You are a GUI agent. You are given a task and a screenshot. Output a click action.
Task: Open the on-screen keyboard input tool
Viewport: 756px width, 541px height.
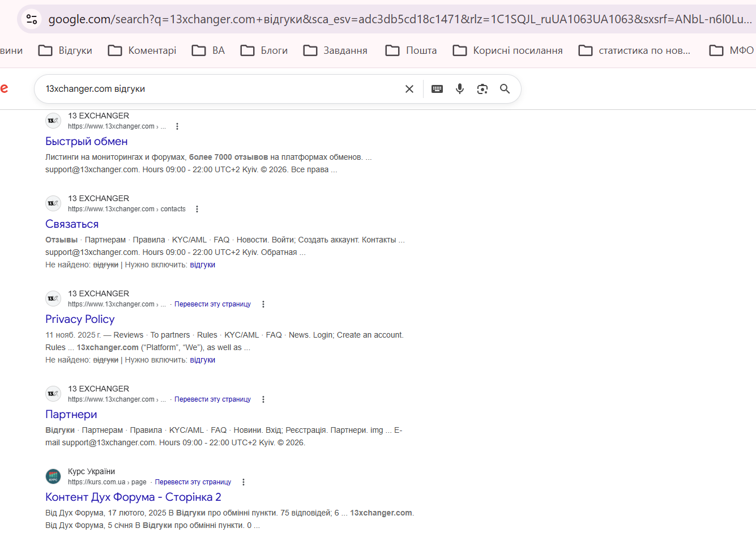pos(437,89)
